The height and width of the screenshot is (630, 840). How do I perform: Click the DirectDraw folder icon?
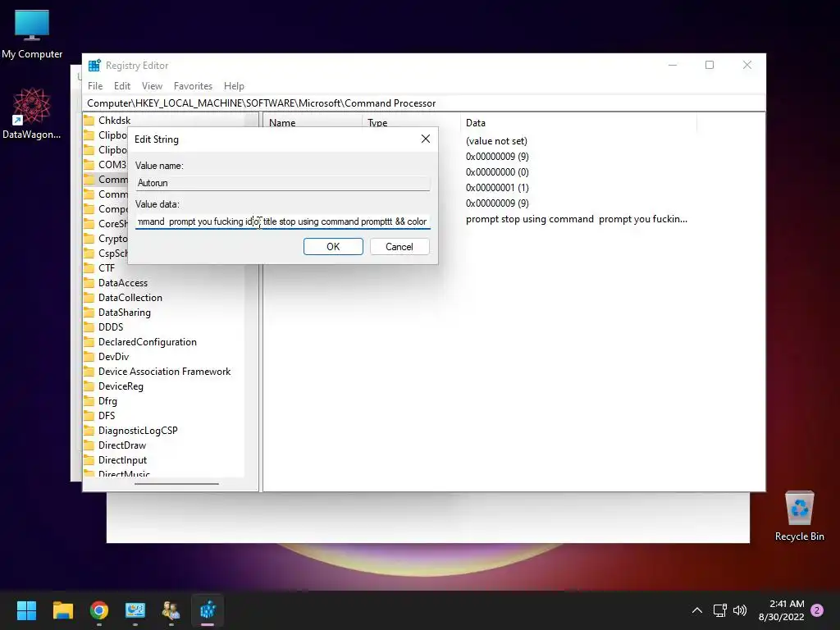point(89,445)
